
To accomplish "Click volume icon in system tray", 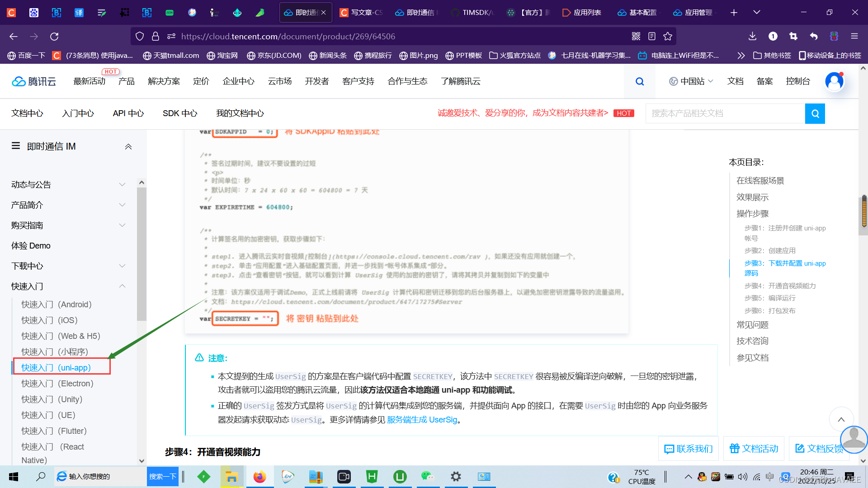I will tap(743, 477).
